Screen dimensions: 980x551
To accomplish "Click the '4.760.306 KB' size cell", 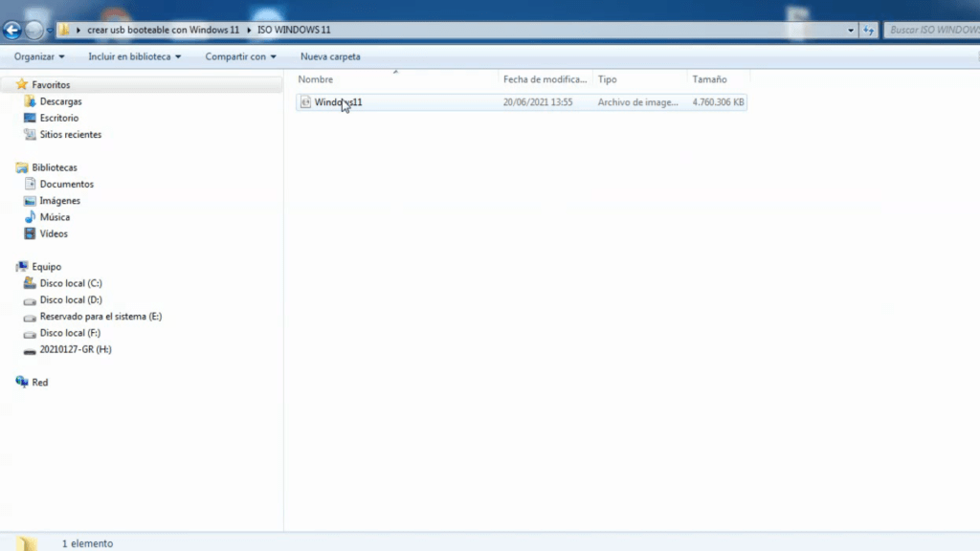I will pos(718,101).
